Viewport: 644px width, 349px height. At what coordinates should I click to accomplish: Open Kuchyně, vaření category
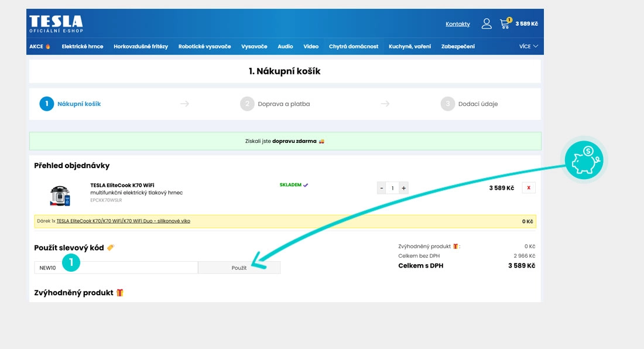click(x=410, y=46)
